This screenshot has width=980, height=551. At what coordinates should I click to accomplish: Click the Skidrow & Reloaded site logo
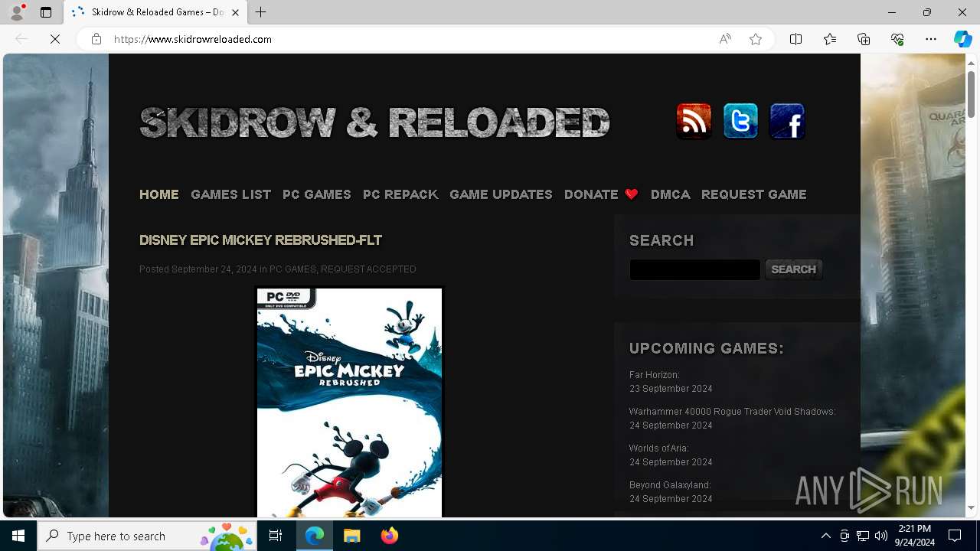(x=374, y=122)
